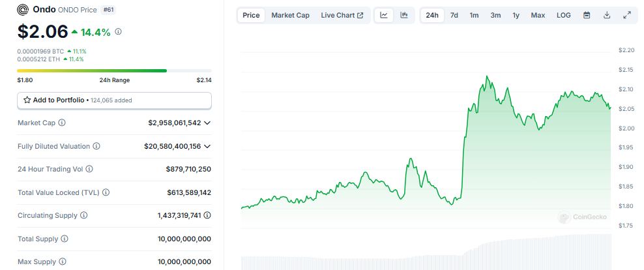This screenshot has width=644, height=270.
Task: Toggle LOG scale on chart
Action: 563,15
